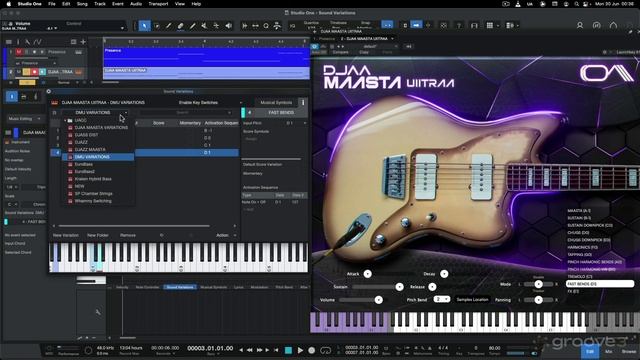Click the Musical Symbols button
640x360 pixels.
(276, 102)
